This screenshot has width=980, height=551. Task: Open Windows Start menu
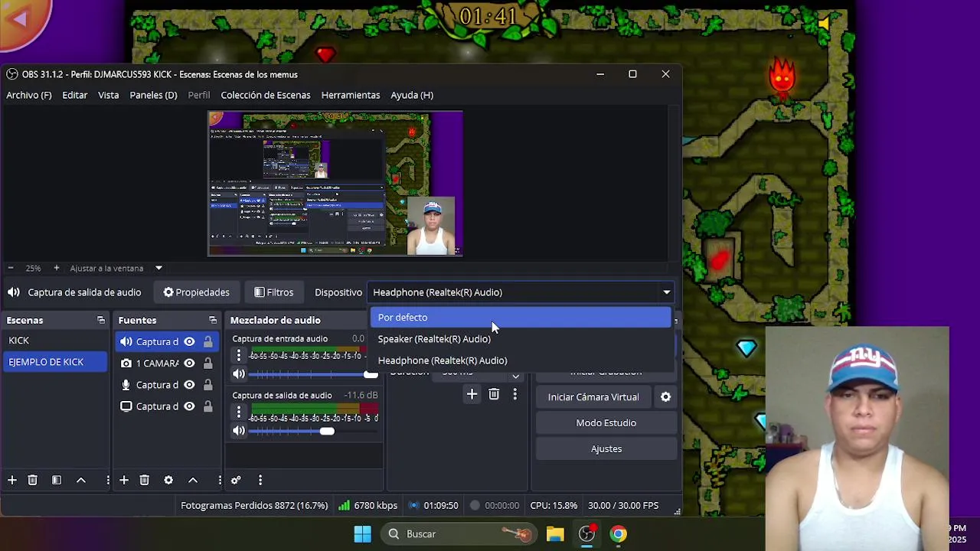click(363, 534)
